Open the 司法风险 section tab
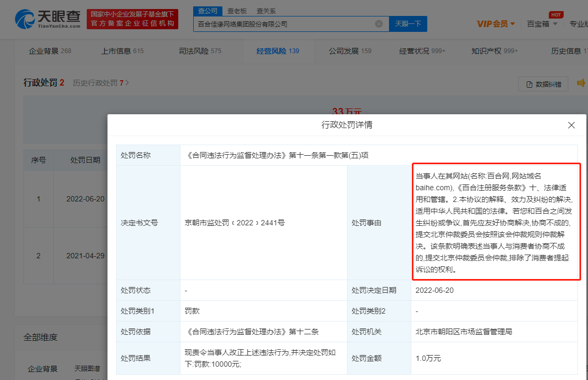The image size is (588, 380). 200,51
